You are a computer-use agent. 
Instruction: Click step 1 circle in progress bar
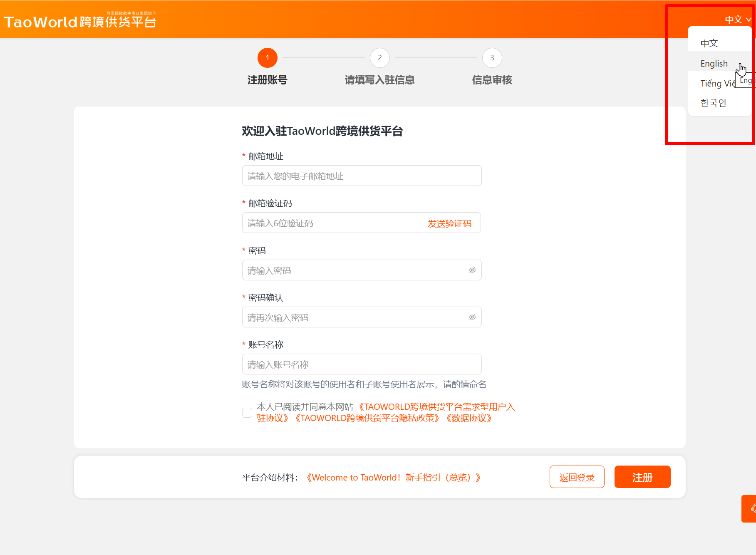click(x=267, y=58)
